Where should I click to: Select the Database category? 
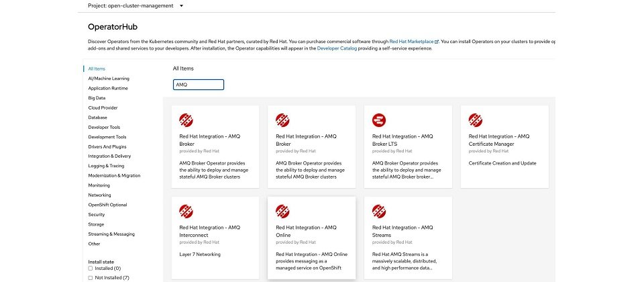click(x=97, y=117)
